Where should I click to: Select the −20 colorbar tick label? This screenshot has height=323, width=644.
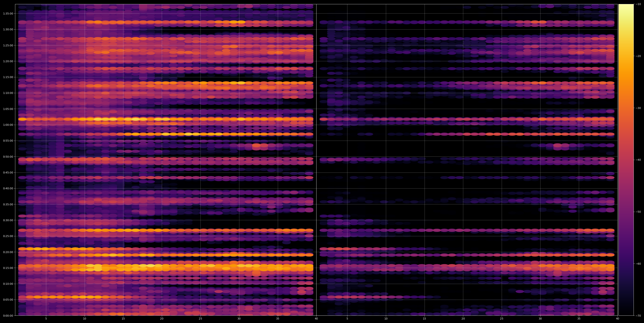point(638,56)
